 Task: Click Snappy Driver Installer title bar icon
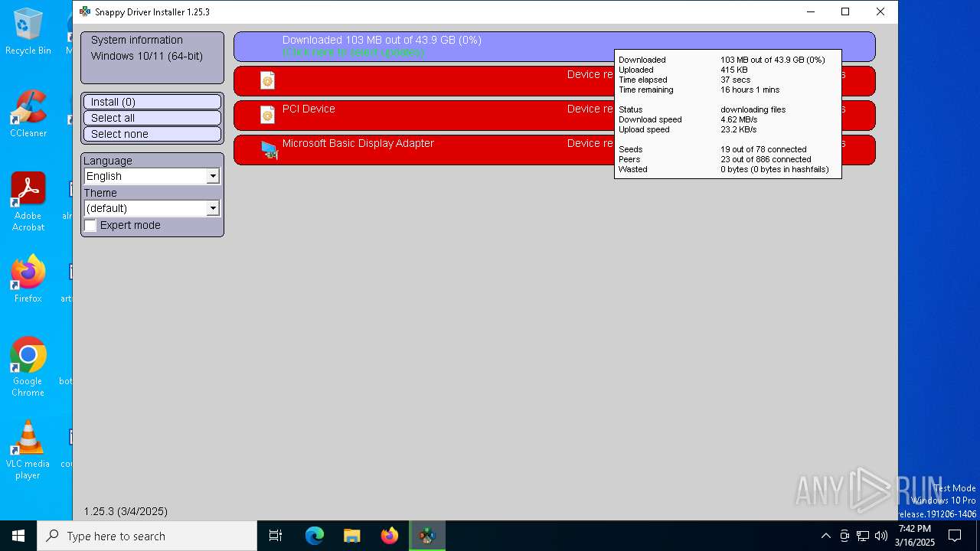point(85,11)
